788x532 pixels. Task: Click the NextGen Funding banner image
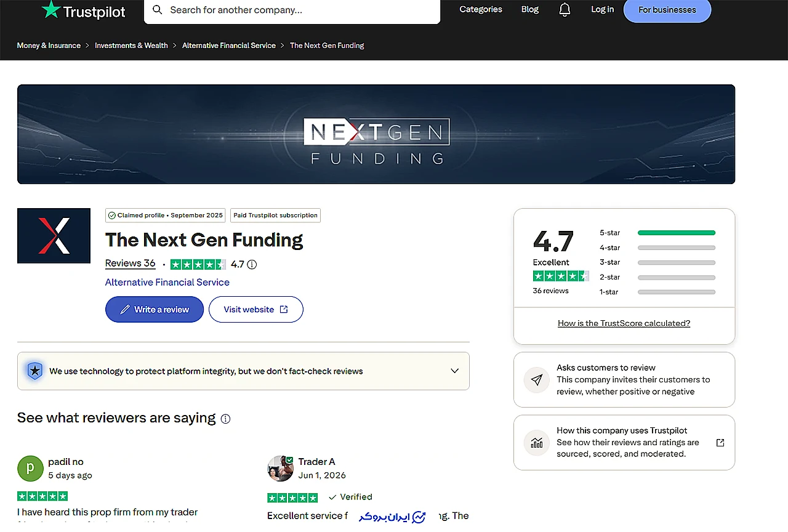[376, 134]
